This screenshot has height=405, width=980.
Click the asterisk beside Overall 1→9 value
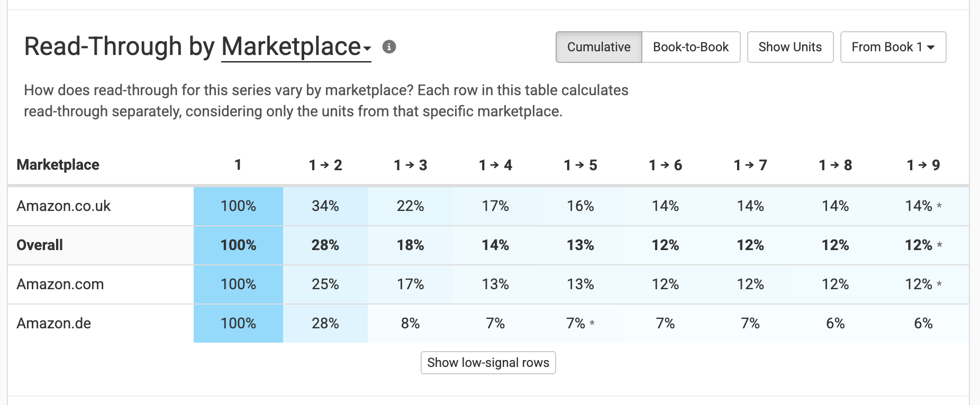(940, 245)
